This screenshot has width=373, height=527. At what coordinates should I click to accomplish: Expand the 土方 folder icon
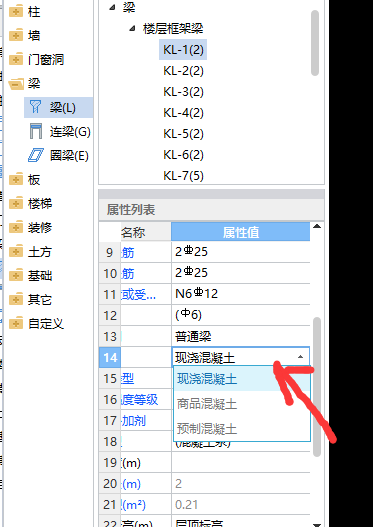tap(16, 252)
